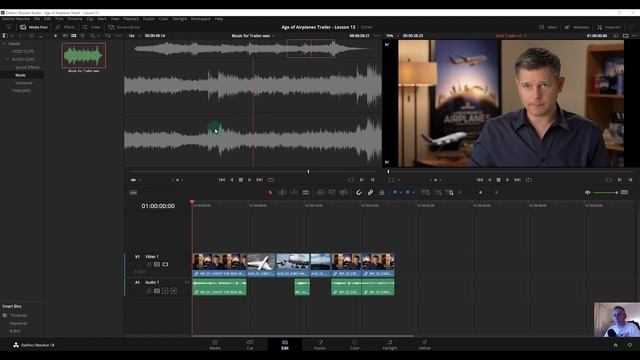Switch to the Deliver page
This screenshot has width=640, height=360.
[x=424, y=344]
